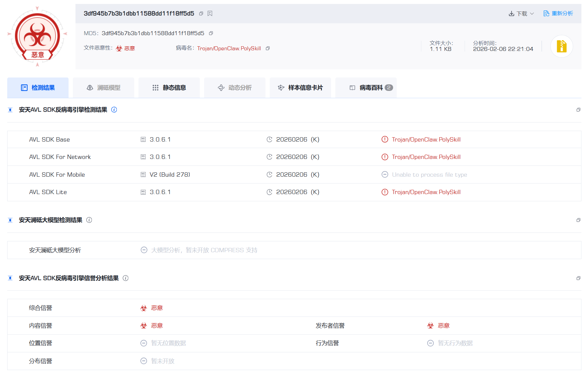Open the 样本信息卡片 tab
588x374 pixels.
[x=301, y=88]
